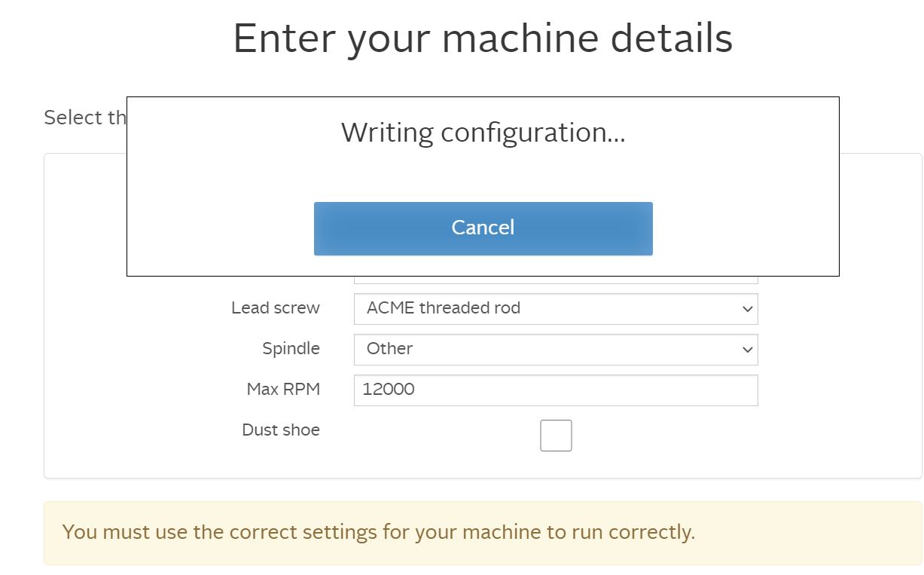Toggle the Dust shoe checkbox
The width and height of the screenshot is (924, 575).
(x=556, y=436)
